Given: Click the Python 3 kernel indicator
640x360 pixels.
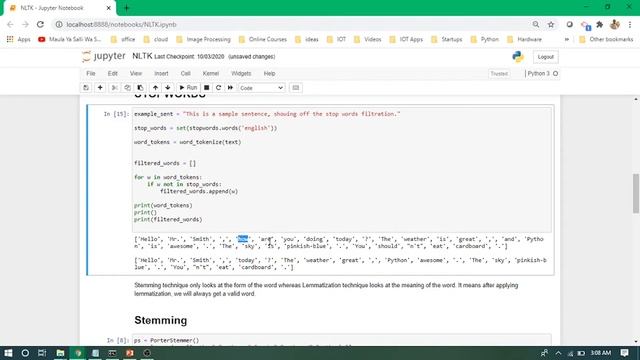Looking at the screenshot, I should (542, 73).
